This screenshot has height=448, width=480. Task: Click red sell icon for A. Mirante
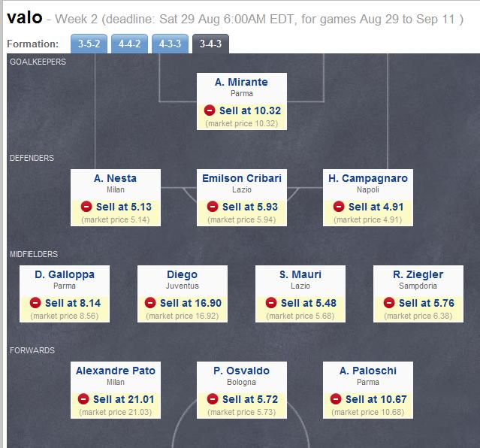[210, 110]
